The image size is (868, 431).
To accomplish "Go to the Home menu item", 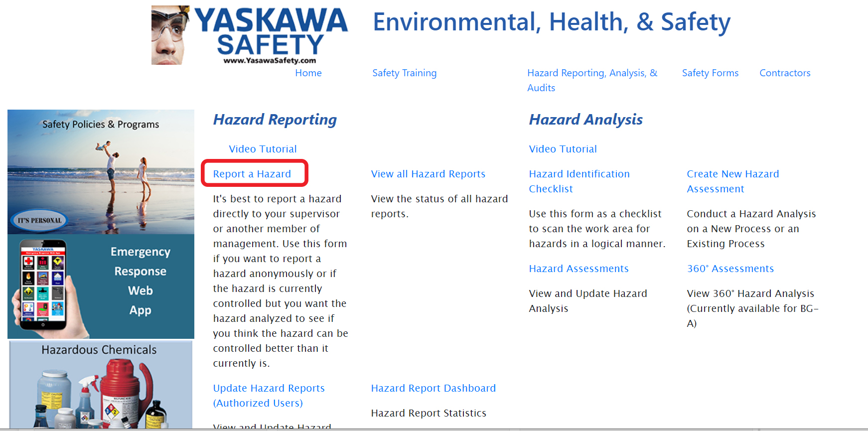I will [x=308, y=73].
